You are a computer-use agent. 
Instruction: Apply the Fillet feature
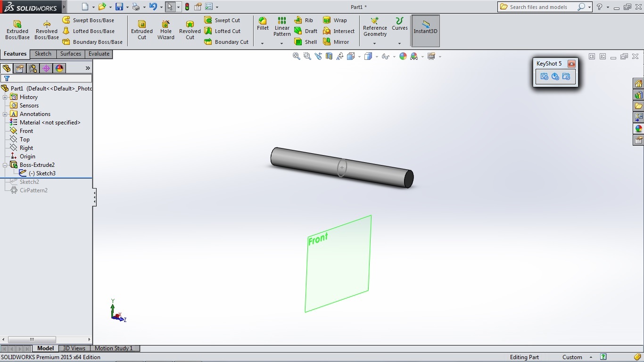[x=263, y=24]
